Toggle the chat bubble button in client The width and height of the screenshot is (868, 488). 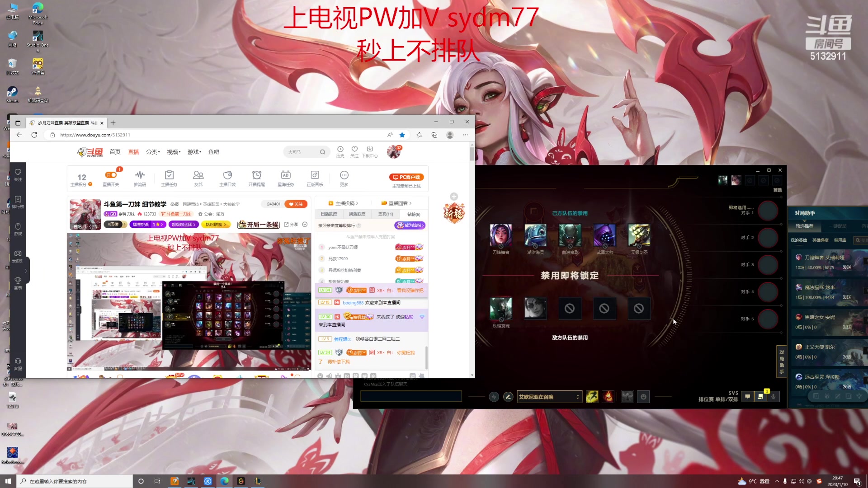[x=748, y=397]
